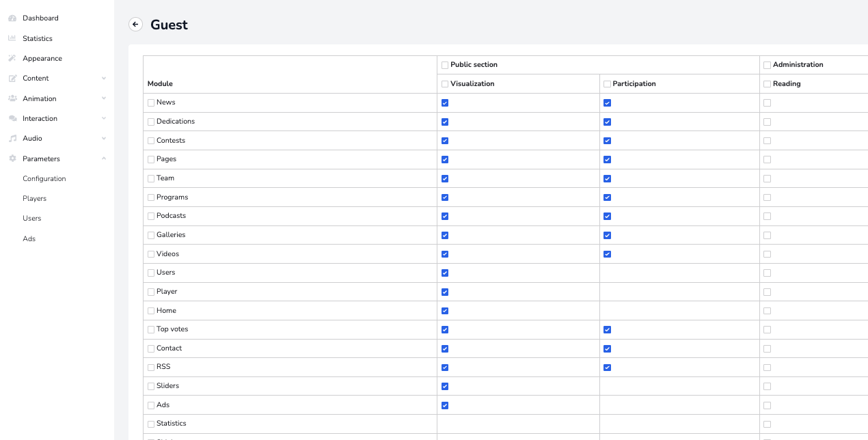Uncheck Participation for News
Image resolution: width=868 pixels, height=440 pixels.
(x=607, y=103)
